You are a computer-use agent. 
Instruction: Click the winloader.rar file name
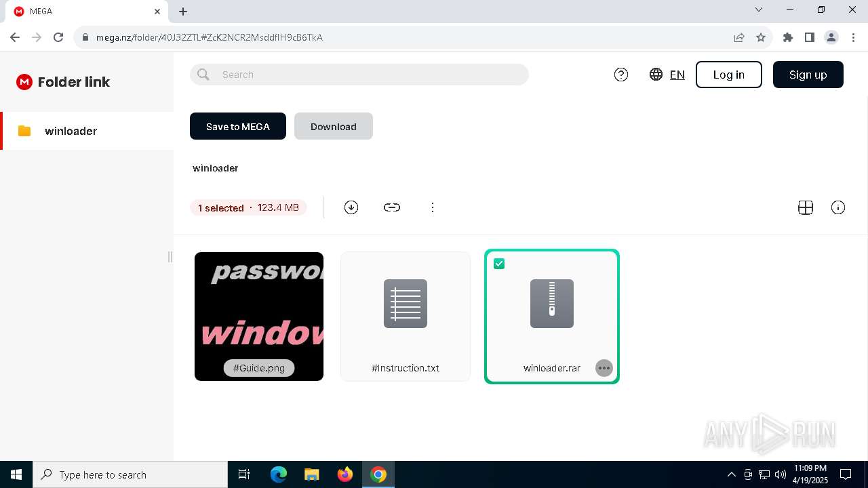(x=552, y=368)
